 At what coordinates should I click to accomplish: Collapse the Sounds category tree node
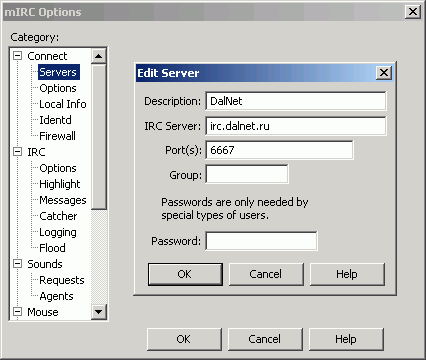tap(18, 264)
